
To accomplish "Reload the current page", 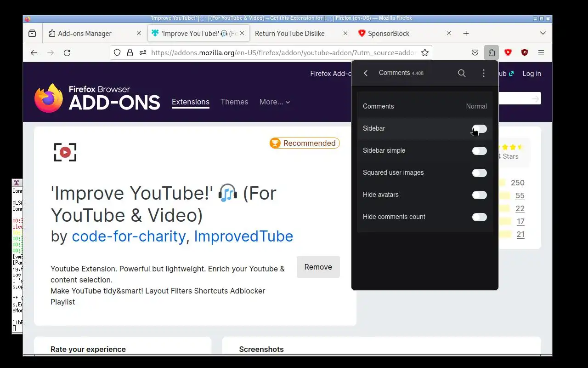I will pos(67,52).
